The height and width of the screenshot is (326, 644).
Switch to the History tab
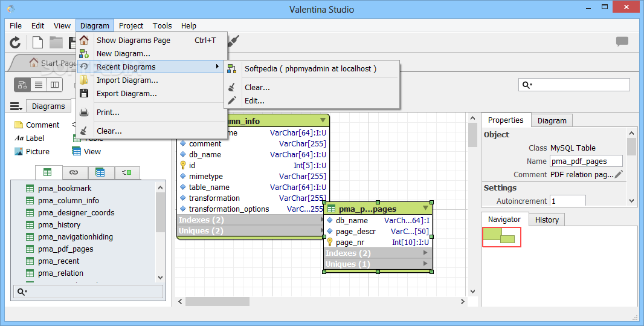click(x=547, y=220)
